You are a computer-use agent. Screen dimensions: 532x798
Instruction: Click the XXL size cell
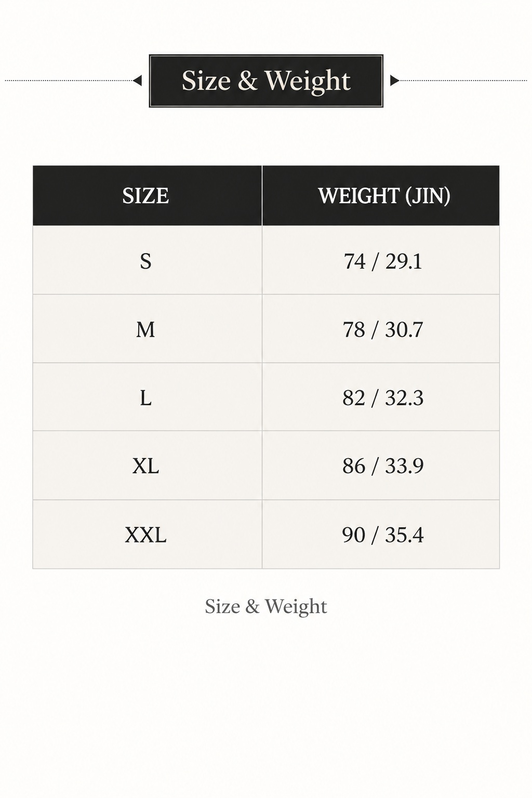tap(148, 534)
